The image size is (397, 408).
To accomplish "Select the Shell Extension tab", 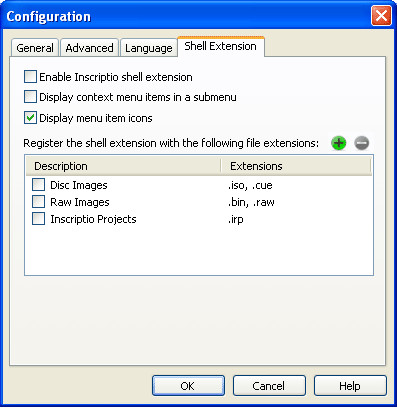I will 221,46.
